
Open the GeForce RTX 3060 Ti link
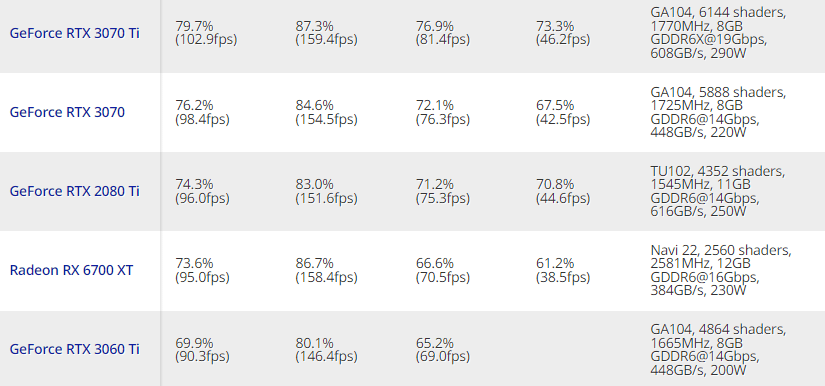75,349
